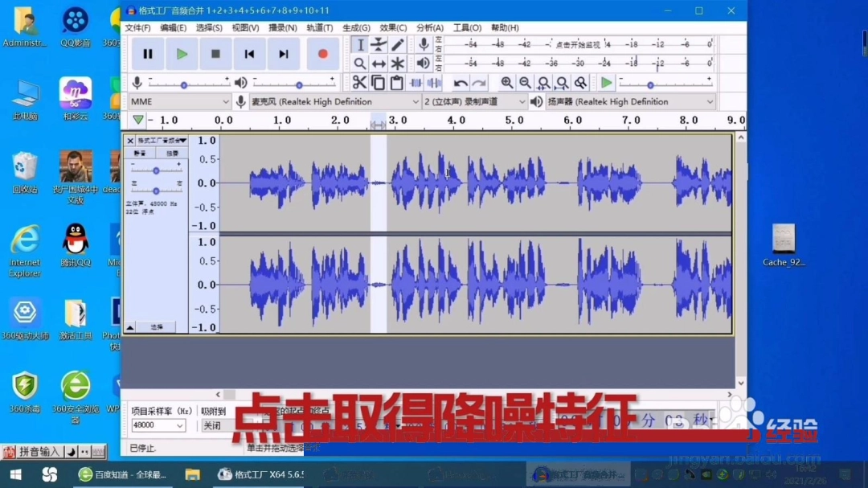The image size is (868, 488).
Task: Start playback with green Play button
Action: click(x=182, y=54)
